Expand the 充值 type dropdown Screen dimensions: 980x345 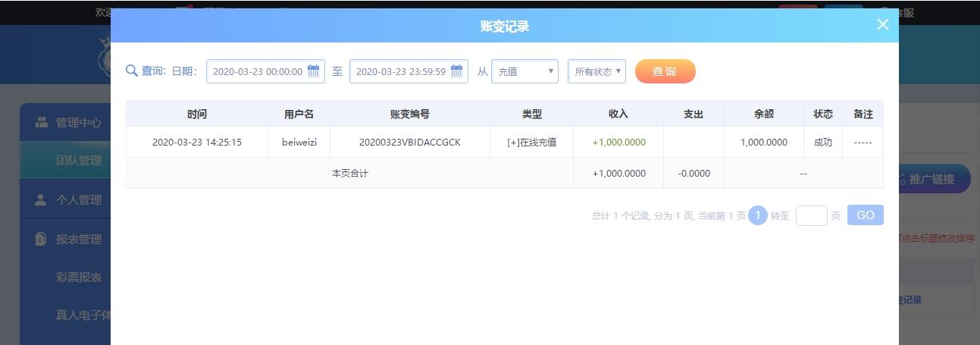click(x=525, y=71)
